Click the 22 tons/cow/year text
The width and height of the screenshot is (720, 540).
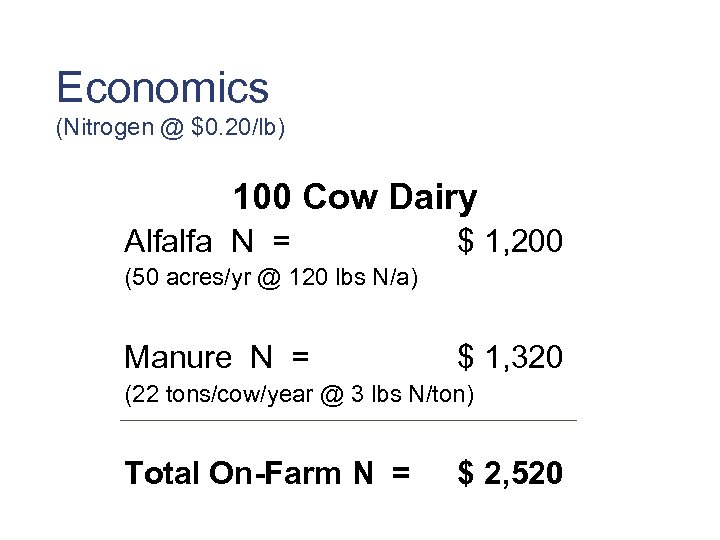point(228,394)
